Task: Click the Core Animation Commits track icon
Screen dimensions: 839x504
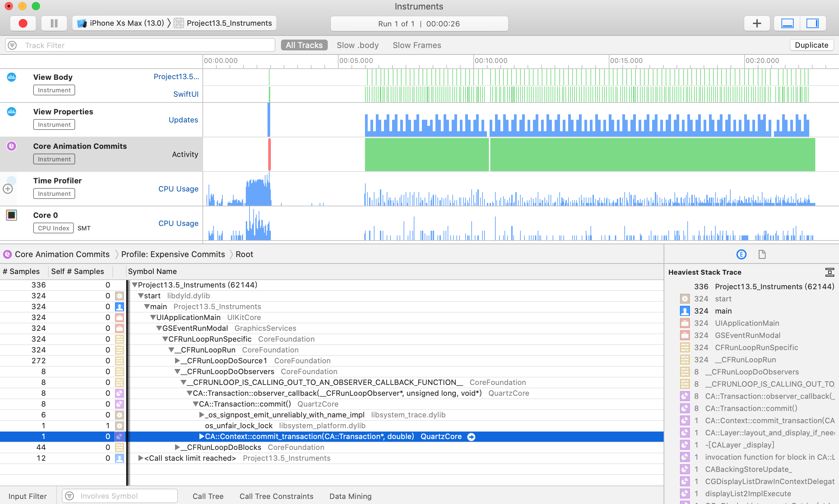Action: coord(12,146)
